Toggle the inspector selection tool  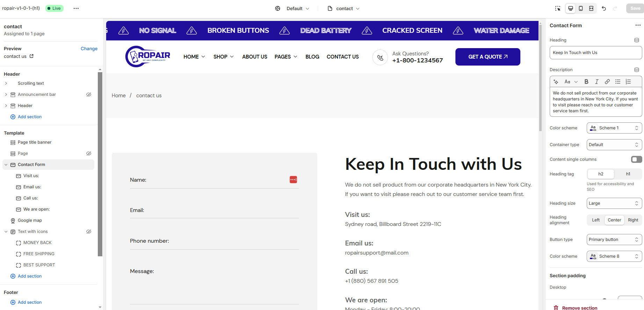pyautogui.click(x=558, y=8)
